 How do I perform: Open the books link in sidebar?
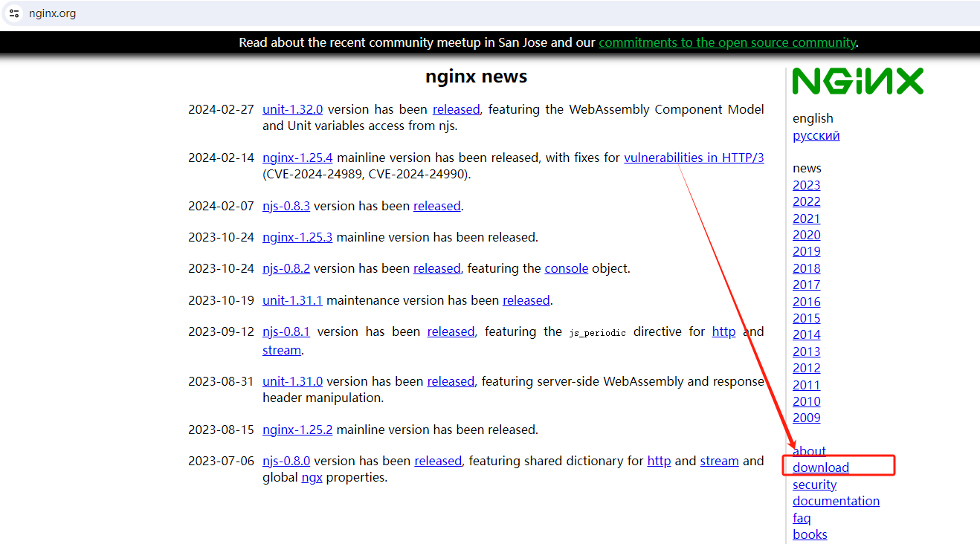pyautogui.click(x=810, y=534)
